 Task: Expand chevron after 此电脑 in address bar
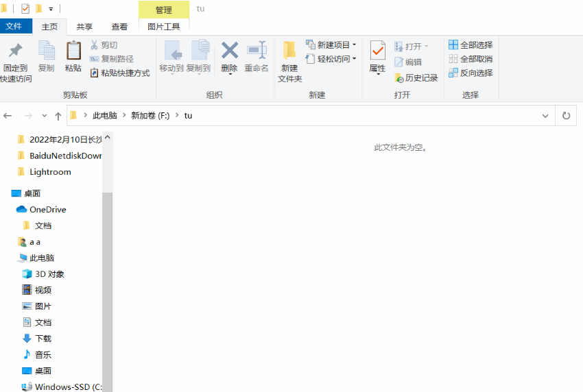coord(124,115)
